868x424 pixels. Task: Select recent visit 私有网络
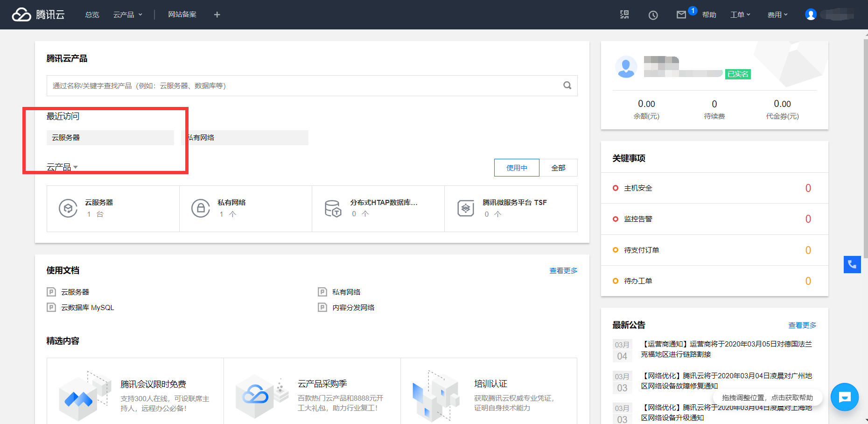(x=245, y=138)
